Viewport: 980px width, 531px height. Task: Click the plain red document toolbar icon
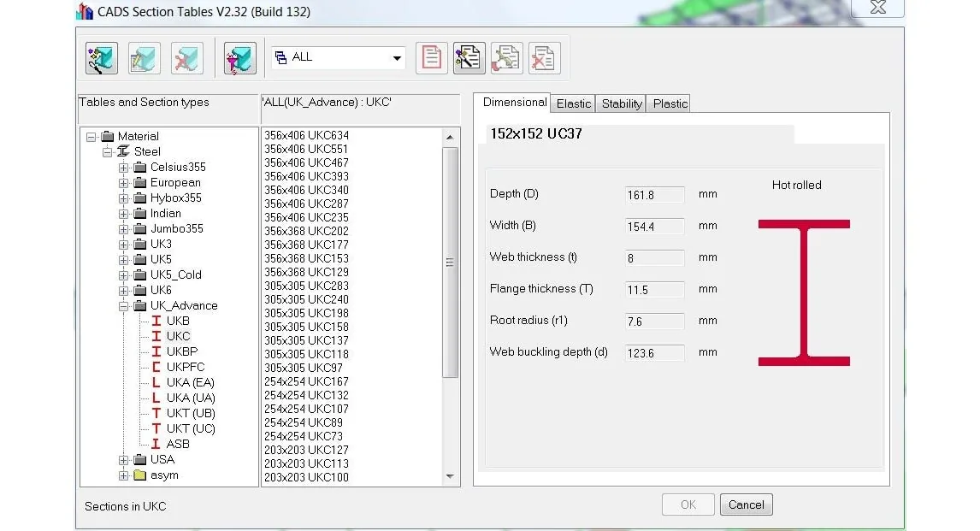coord(432,58)
